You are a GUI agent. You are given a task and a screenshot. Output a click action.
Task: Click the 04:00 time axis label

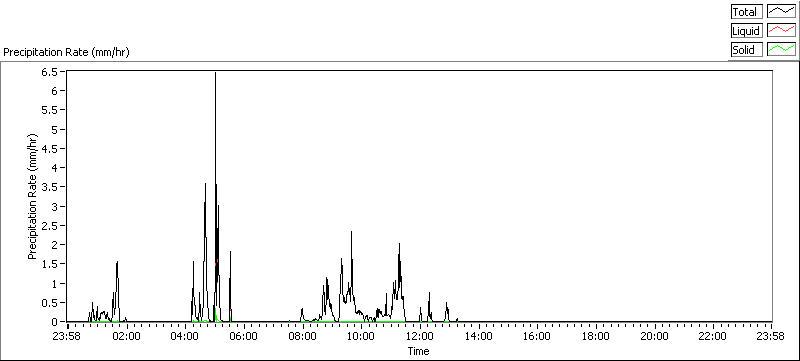(185, 336)
